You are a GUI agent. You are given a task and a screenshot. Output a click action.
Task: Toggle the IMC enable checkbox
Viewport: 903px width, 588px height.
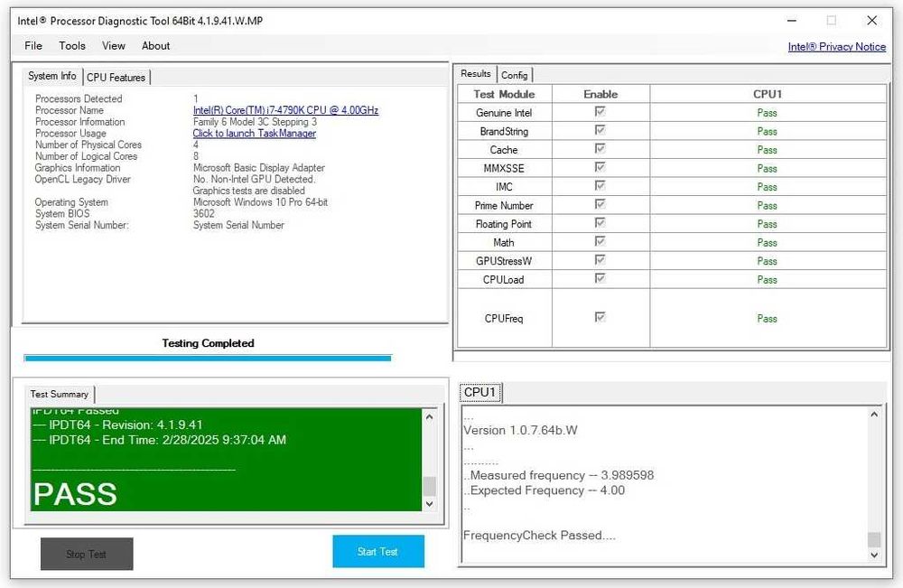click(600, 185)
